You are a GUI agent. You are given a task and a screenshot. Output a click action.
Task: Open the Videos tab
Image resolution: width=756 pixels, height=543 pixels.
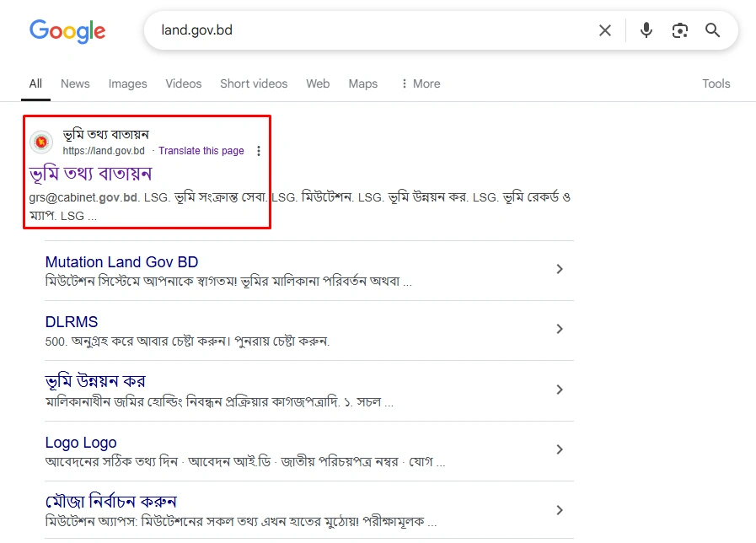[184, 84]
